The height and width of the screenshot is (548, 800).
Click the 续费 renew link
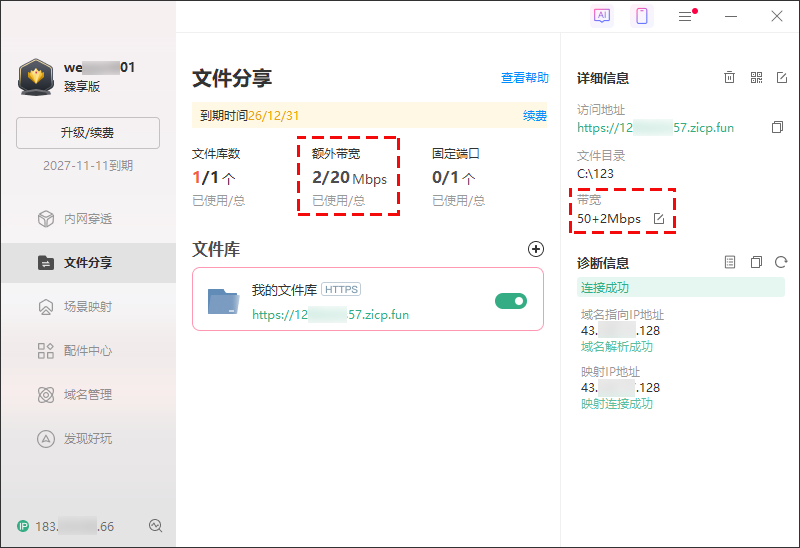[x=535, y=116]
